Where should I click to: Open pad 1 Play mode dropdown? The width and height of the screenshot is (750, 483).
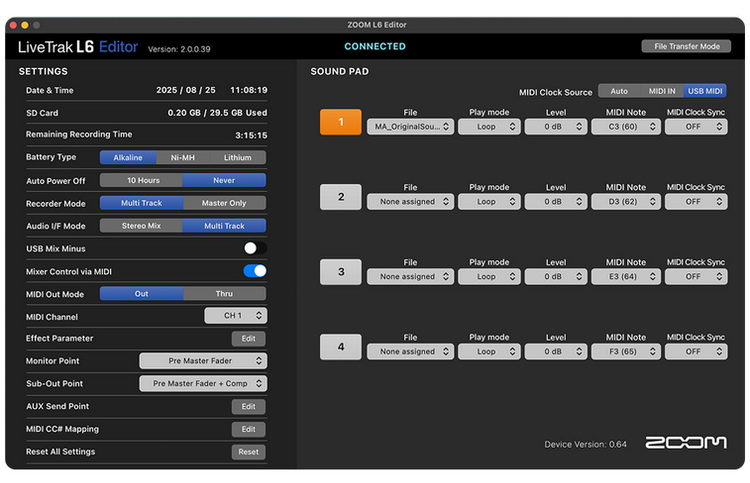489,127
